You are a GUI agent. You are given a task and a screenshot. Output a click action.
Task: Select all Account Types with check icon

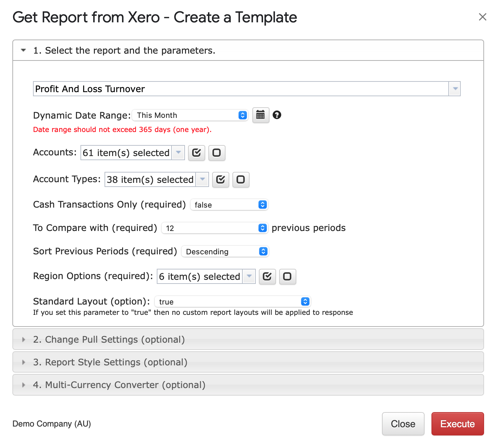(x=220, y=179)
